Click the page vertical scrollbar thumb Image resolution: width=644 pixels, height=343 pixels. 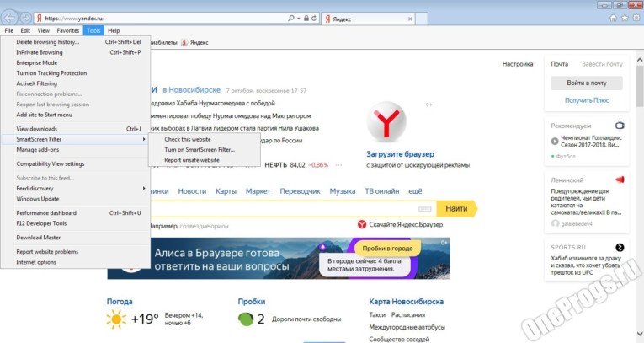640,86
